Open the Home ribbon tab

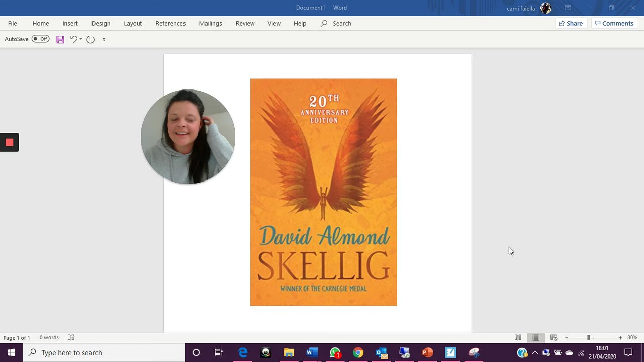pyautogui.click(x=41, y=23)
